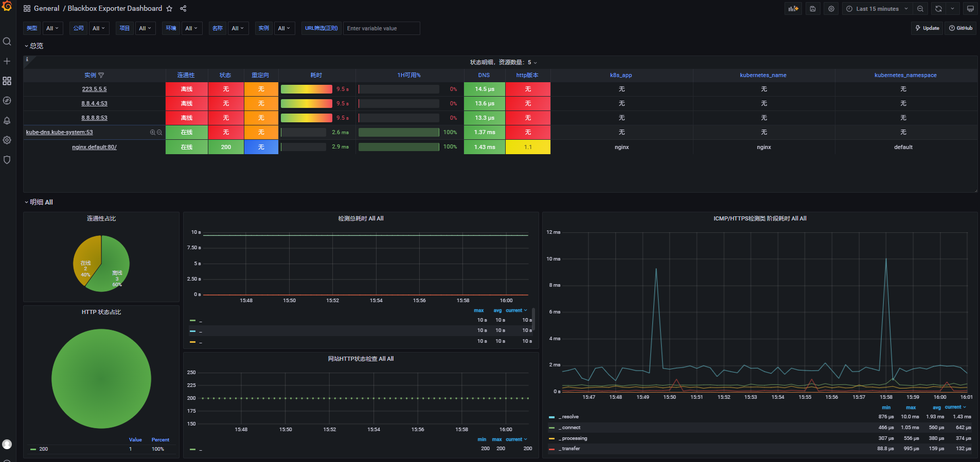Open the 项目 variable All dropdown
Image resolution: width=980 pixels, height=462 pixels.
[145, 28]
